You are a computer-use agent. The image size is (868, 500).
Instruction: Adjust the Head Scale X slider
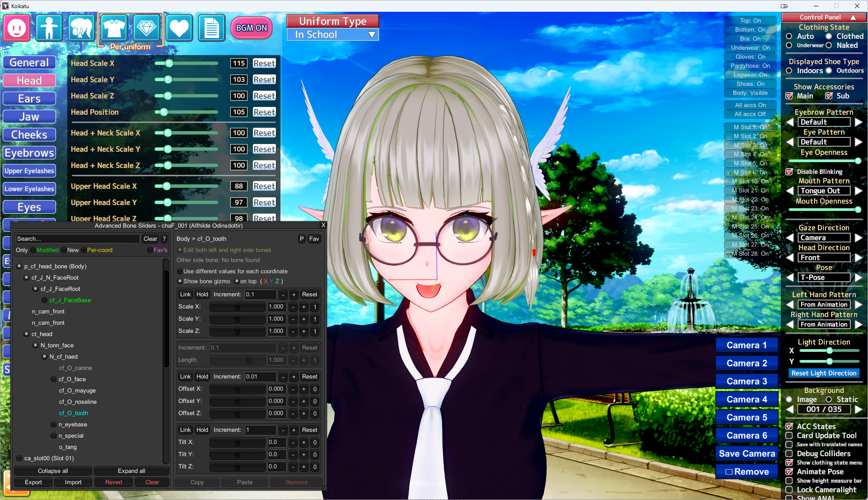(169, 63)
